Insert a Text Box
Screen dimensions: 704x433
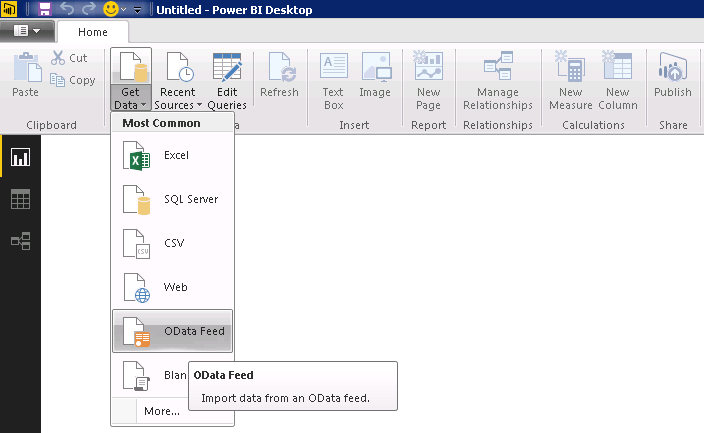[x=334, y=80]
